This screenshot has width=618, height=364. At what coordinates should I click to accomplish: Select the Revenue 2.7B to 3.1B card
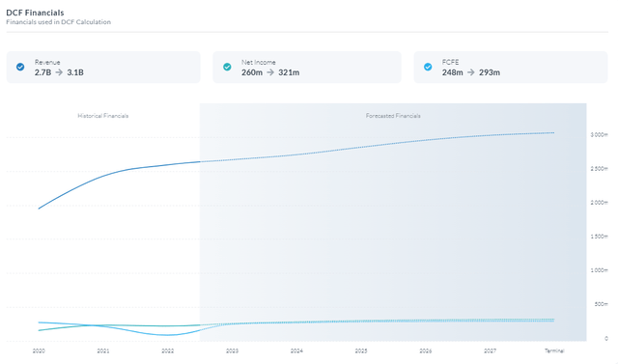pos(103,67)
